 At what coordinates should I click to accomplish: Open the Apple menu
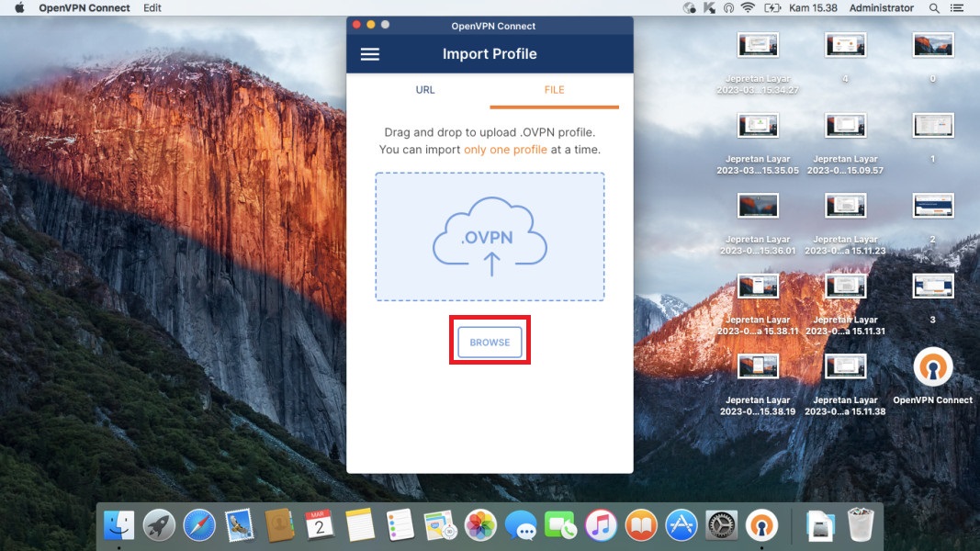(19, 7)
